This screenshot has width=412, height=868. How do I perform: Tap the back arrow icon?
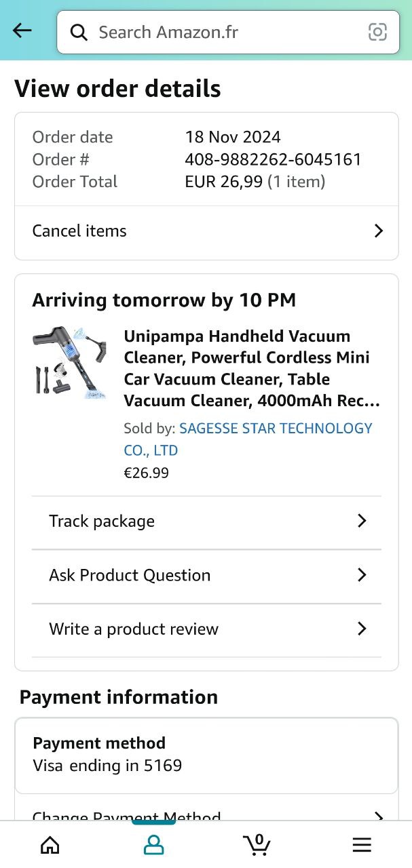coord(22,31)
